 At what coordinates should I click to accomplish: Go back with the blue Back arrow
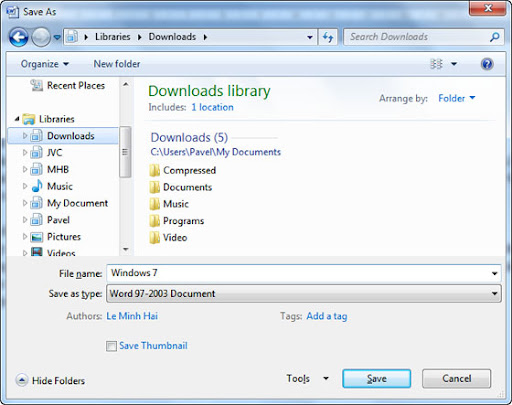click(19, 37)
